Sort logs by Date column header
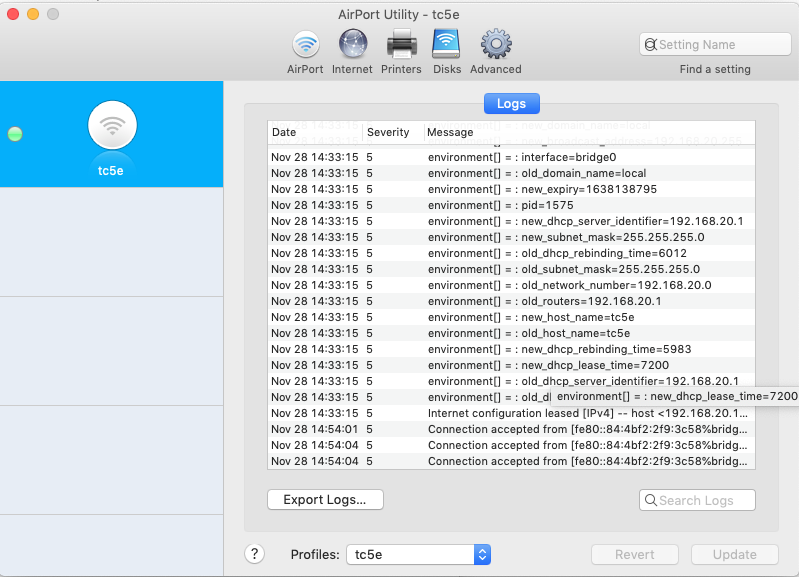799x577 pixels. [x=315, y=133]
